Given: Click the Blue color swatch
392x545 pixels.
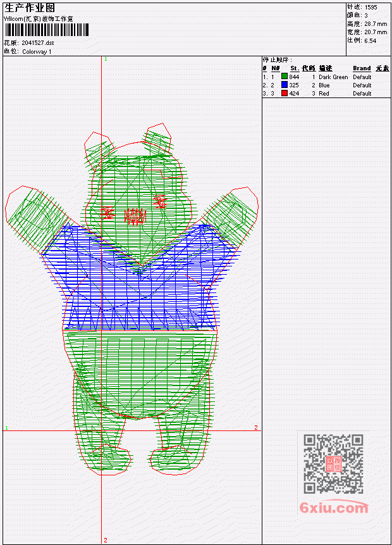Looking at the screenshot, I should coord(285,85).
